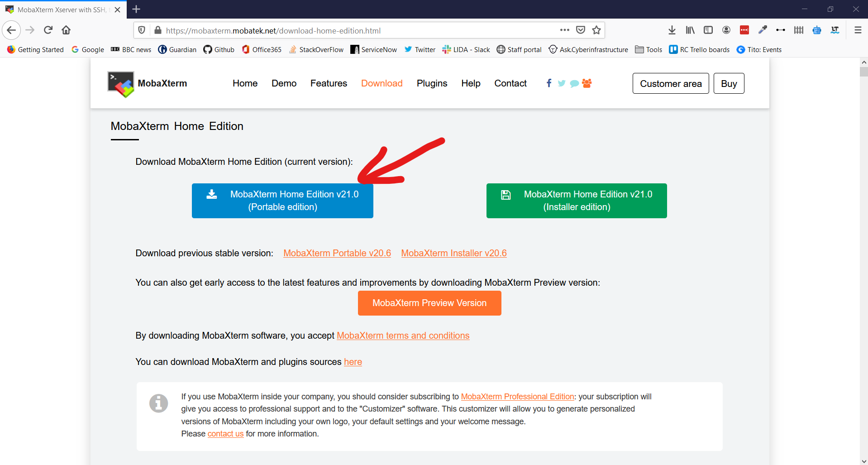Viewport: 868px width, 465px height.
Task: Open the Staff portal bookmark
Action: [519, 50]
